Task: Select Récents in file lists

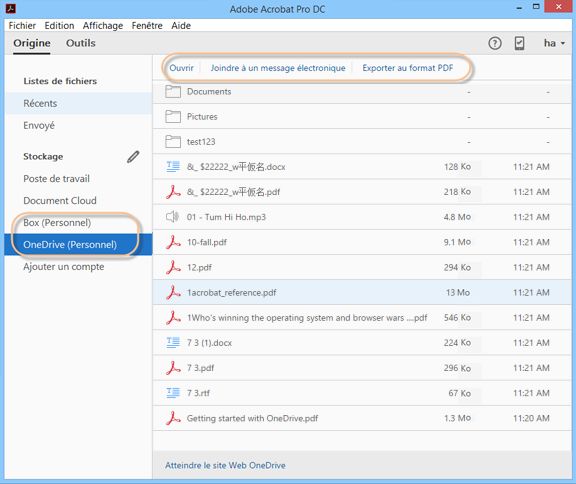Action: pos(79,103)
